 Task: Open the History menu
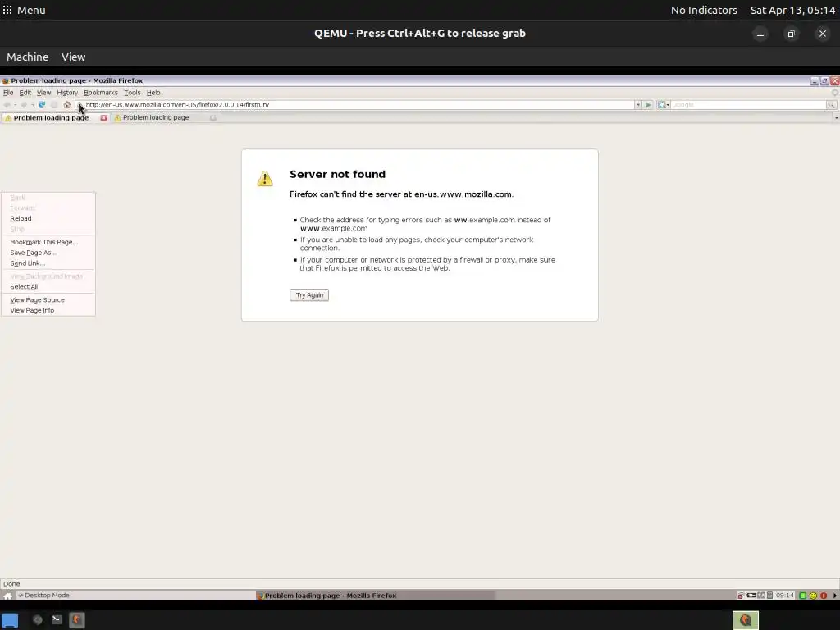(x=67, y=93)
